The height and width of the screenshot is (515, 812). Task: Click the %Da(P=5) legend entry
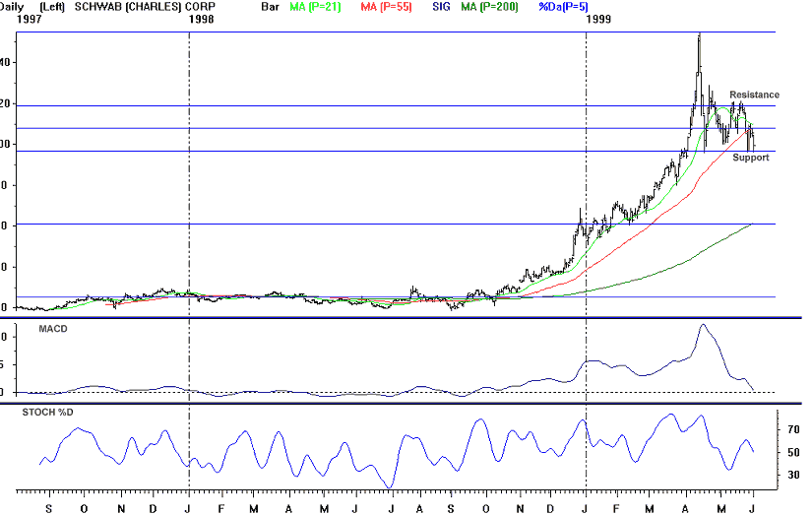click(x=563, y=7)
